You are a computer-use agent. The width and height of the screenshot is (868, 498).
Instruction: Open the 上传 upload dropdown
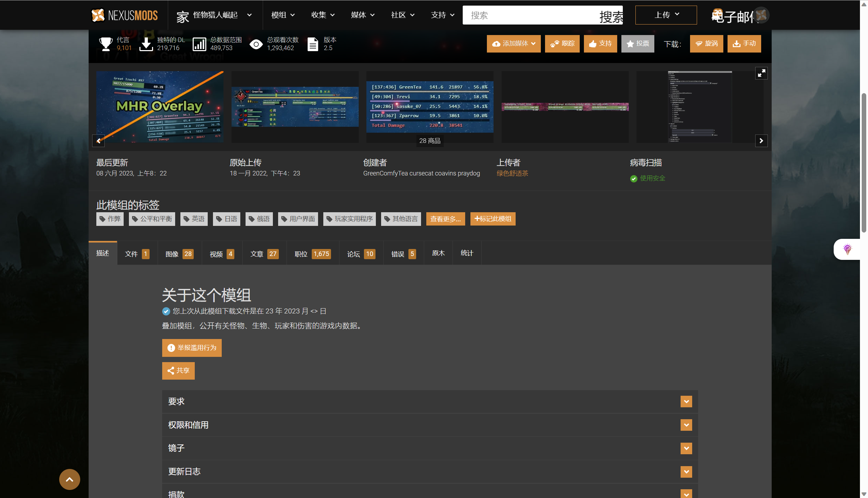666,15
